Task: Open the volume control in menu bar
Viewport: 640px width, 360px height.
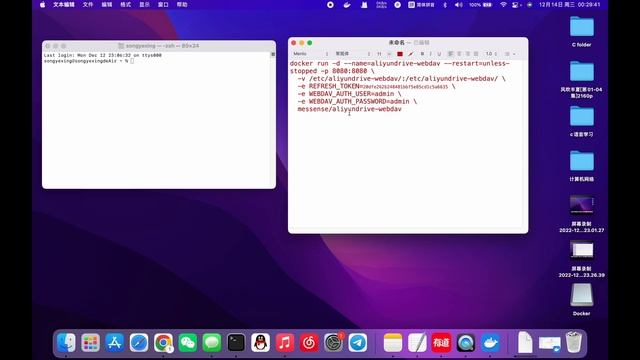Action: tap(459, 4)
